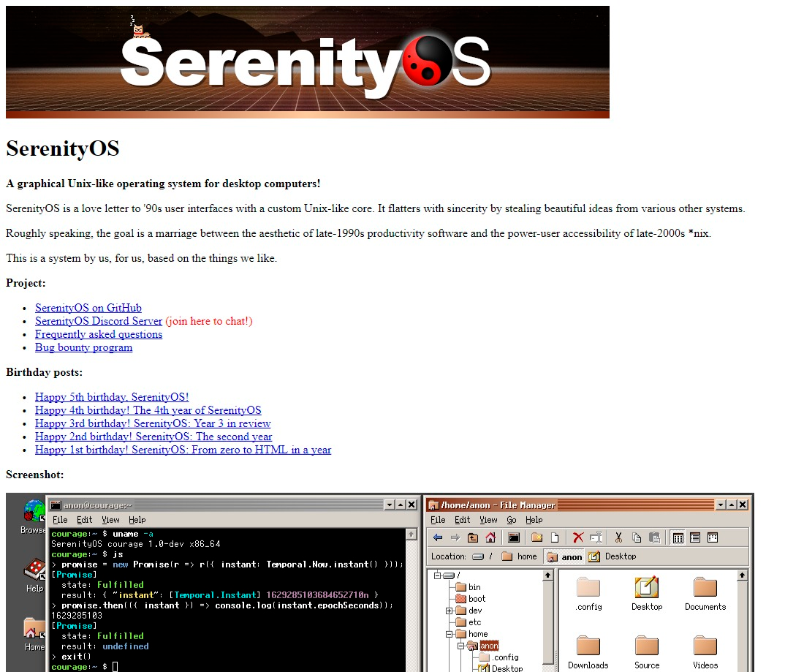Go to parent directory in File Manager
Screen dimensions: 804x672
(473, 537)
